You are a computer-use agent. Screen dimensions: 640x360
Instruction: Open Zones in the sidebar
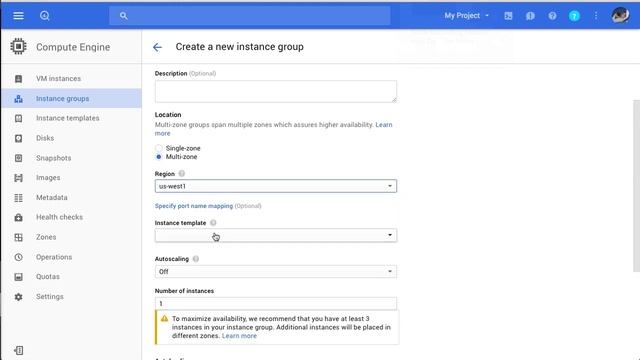coord(71,237)
